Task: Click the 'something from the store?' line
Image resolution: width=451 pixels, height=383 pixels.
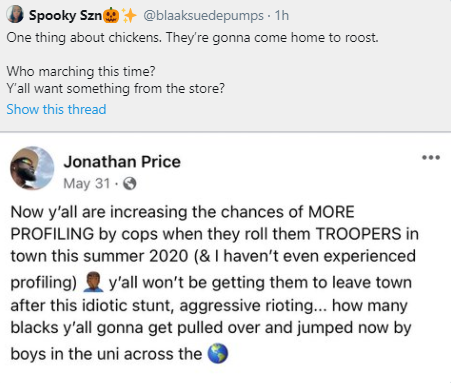Action: (x=116, y=88)
